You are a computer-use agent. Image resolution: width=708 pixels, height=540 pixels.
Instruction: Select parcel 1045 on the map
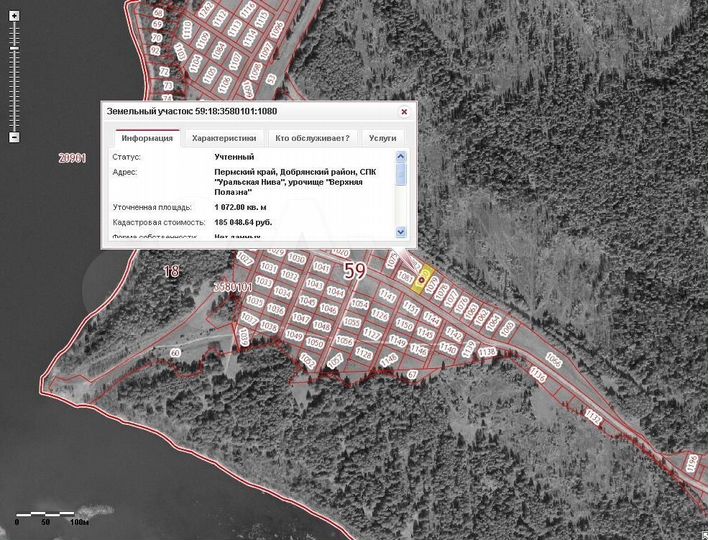pyautogui.click(x=309, y=301)
